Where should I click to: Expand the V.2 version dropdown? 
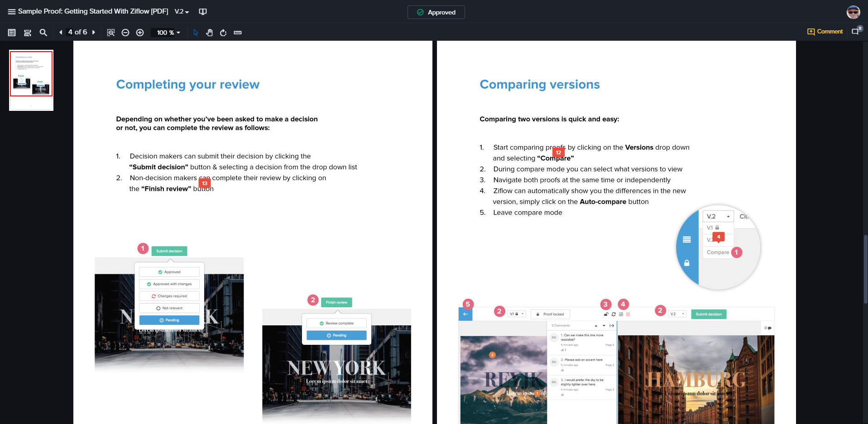(182, 12)
